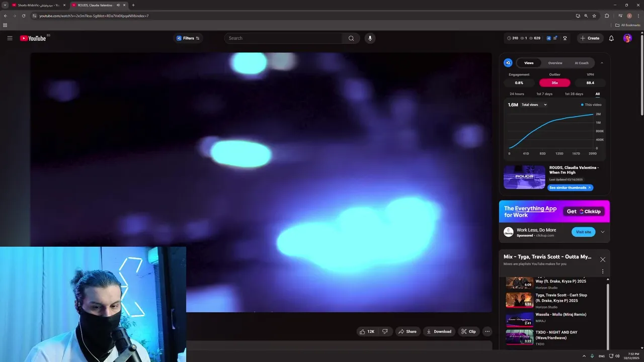The image size is (644, 362).
Task: Click Visit site on ClickUp ad
Action: point(583,232)
